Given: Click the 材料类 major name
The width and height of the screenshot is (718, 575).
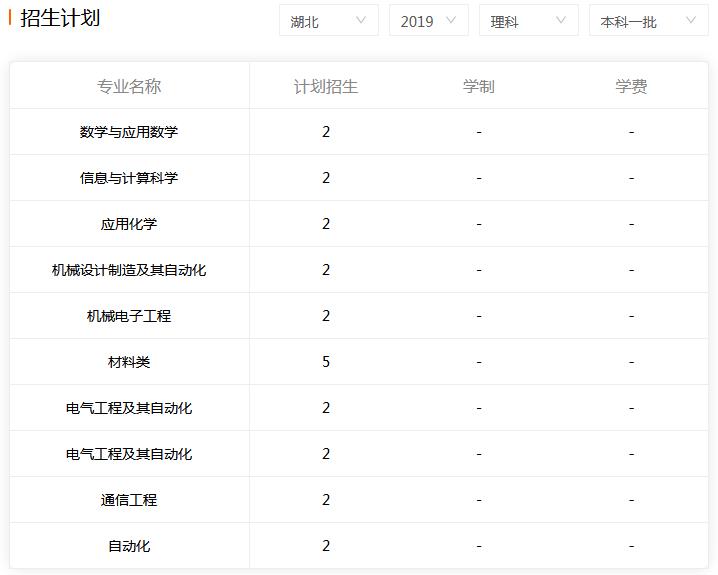Looking at the screenshot, I should 129,362.
